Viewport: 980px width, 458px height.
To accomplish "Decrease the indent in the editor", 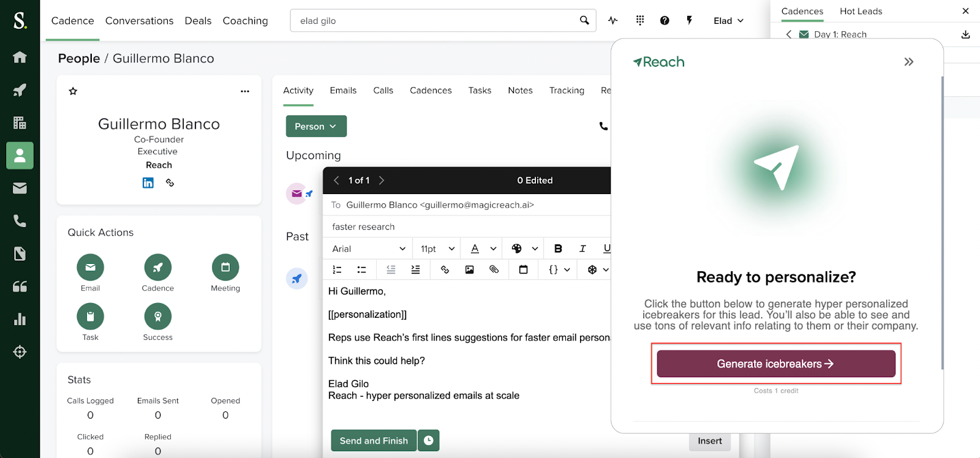I will [391, 269].
